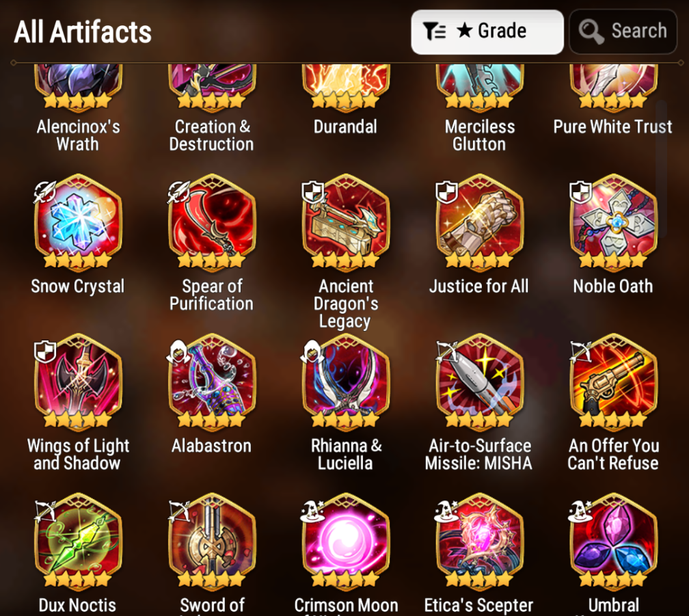Open the Noble Oath artifact
This screenshot has height=616, width=689.
click(x=613, y=221)
